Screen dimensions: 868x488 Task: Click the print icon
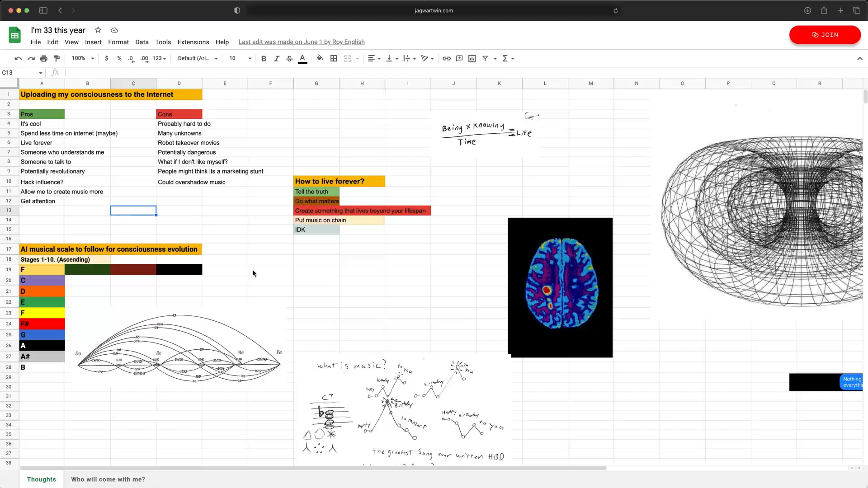click(x=44, y=58)
